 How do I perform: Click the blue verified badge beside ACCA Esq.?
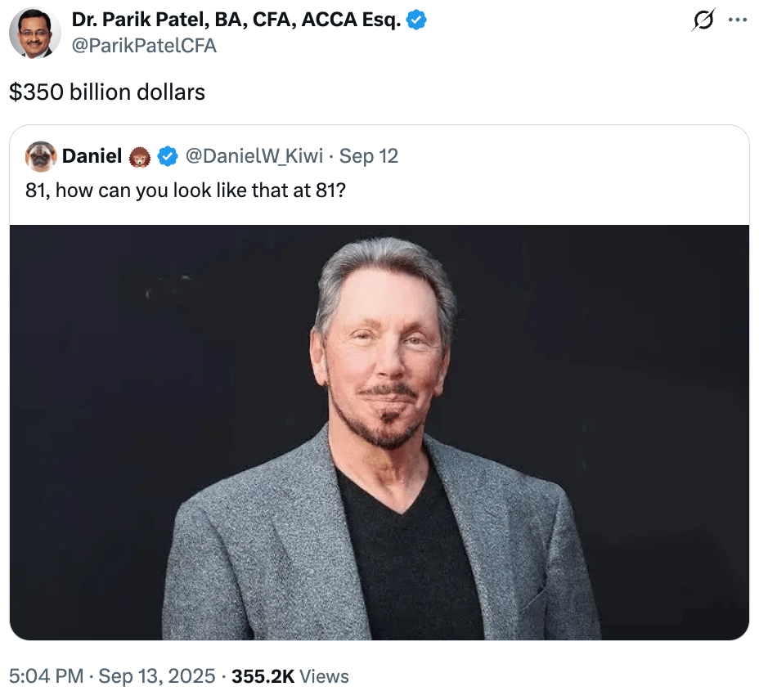[x=416, y=20]
